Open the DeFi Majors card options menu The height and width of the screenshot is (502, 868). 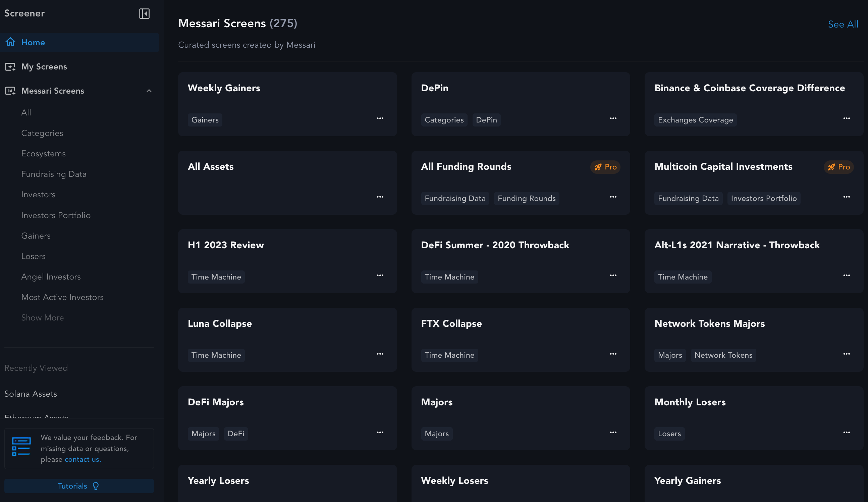pyautogui.click(x=380, y=433)
